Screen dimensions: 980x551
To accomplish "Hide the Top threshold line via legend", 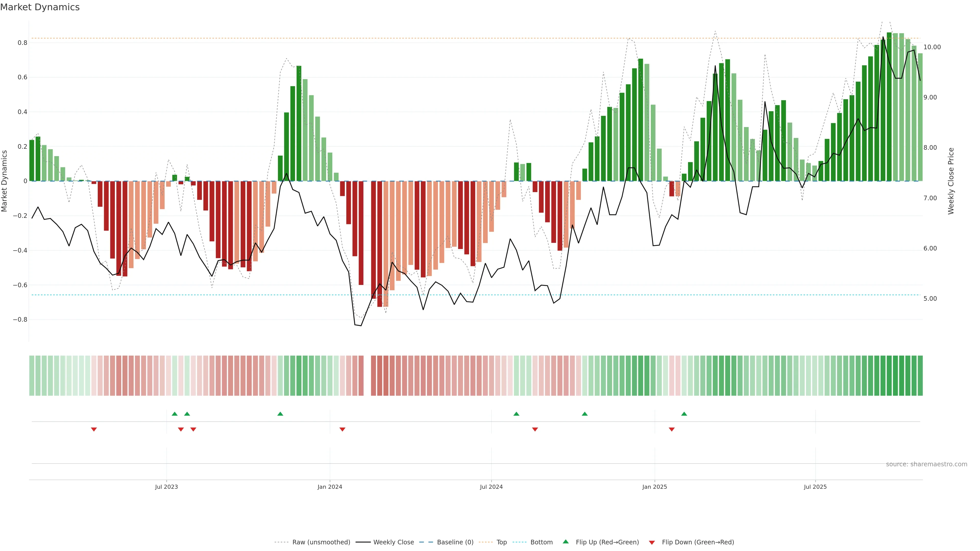I will [501, 542].
